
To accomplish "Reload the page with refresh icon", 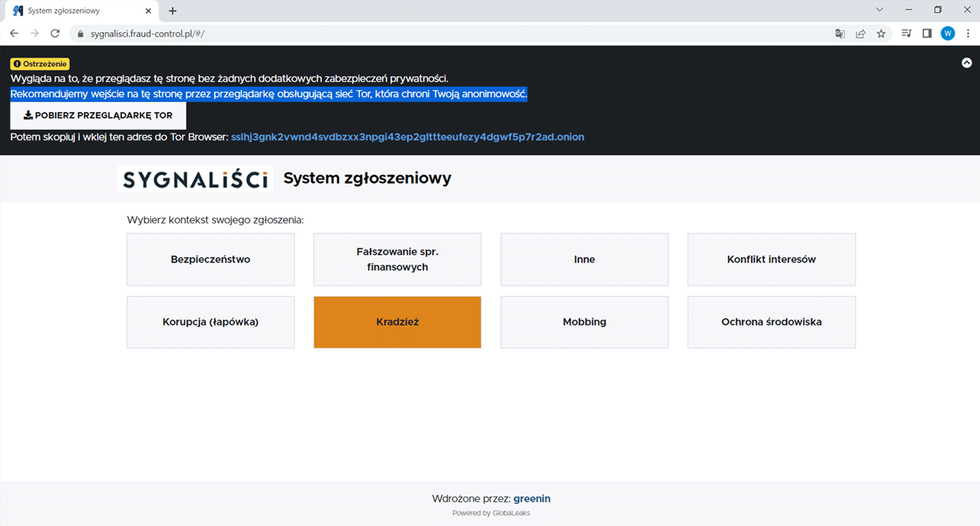I will tap(55, 34).
